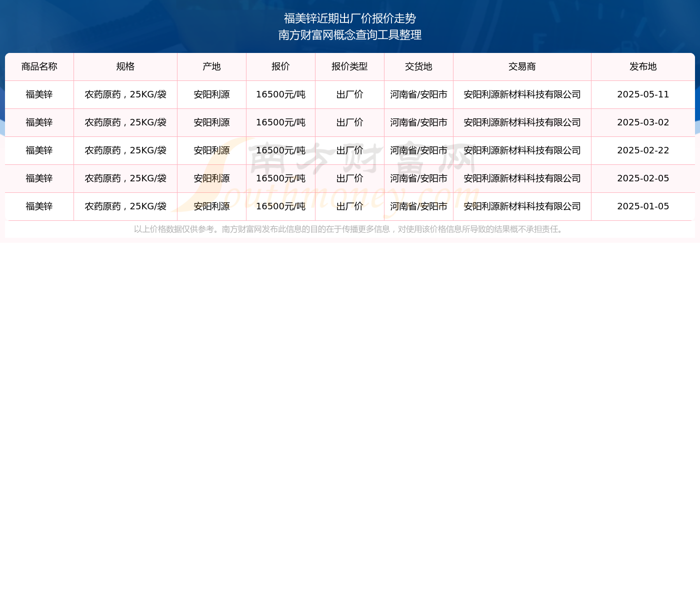Click the 产地 column header
The image size is (700, 602).
[x=212, y=67]
